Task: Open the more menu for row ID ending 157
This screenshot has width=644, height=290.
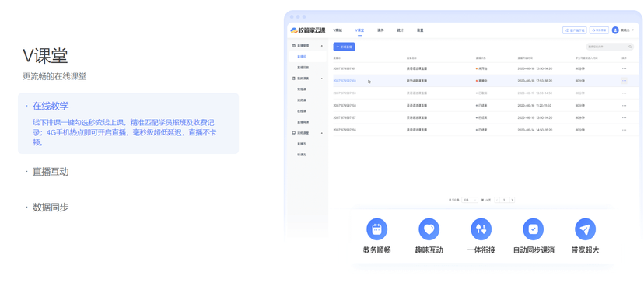Action: click(624, 118)
